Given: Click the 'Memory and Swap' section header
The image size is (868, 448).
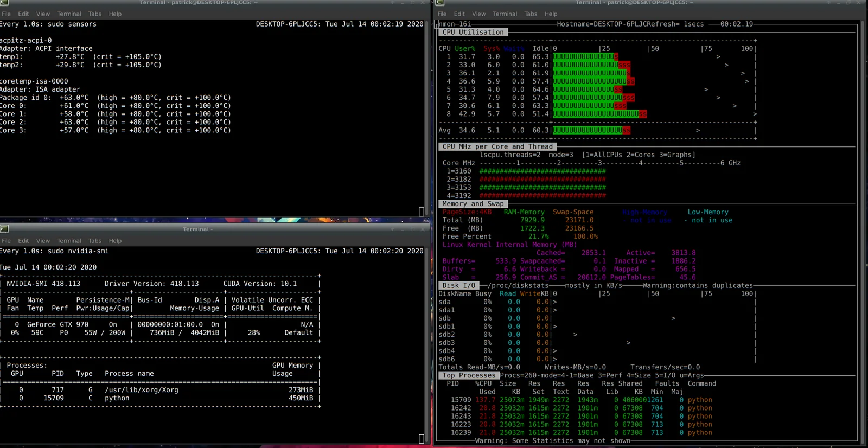Looking at the screenshot, I should click(473, 204).
